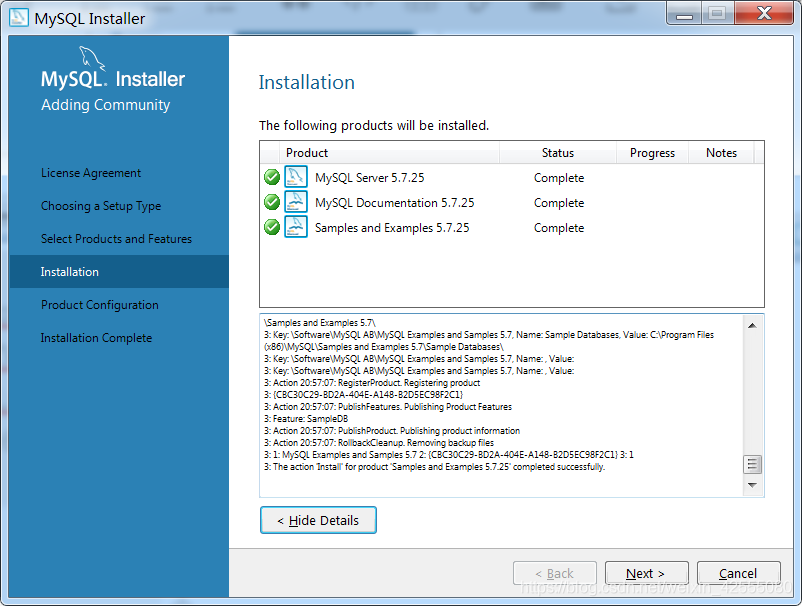Sort by the Status column header
The image size is (802, 606).
pyautogui.click(x=558, y=153)
